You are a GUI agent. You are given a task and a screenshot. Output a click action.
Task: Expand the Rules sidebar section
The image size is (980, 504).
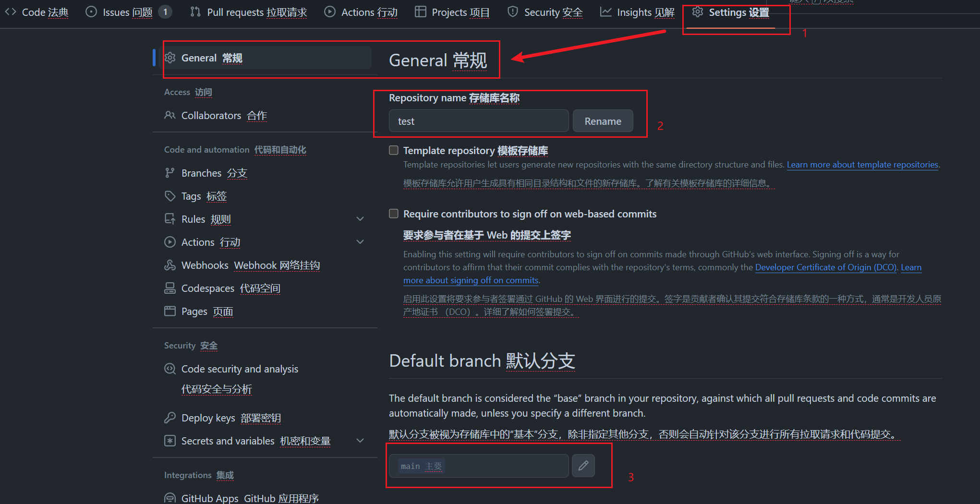click(360, 219)
